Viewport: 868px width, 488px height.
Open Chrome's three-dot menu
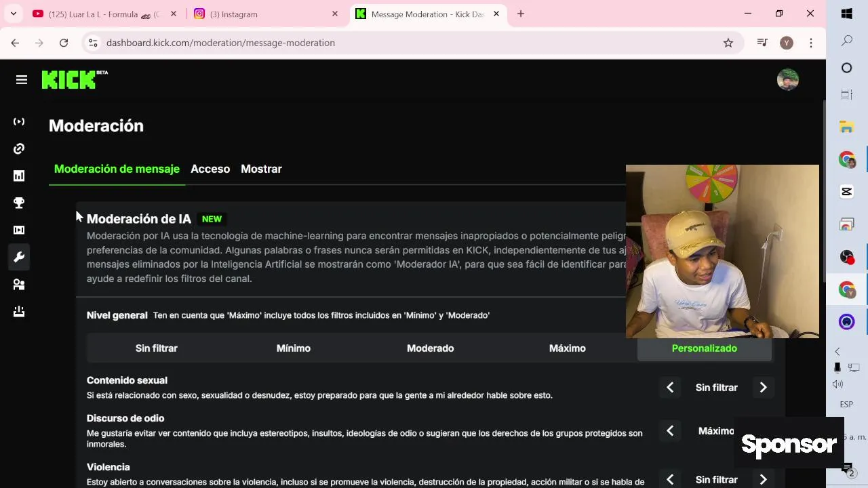click(x=811, y=43)
